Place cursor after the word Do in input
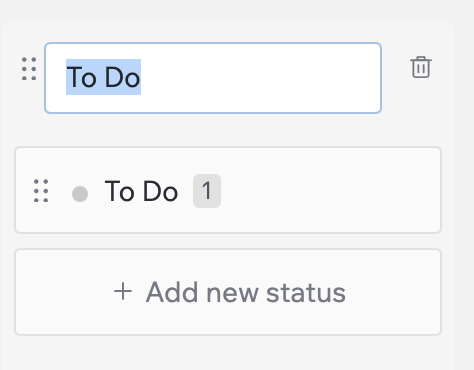This screenshot has height=370, width=474. click(x=141, y=77)
